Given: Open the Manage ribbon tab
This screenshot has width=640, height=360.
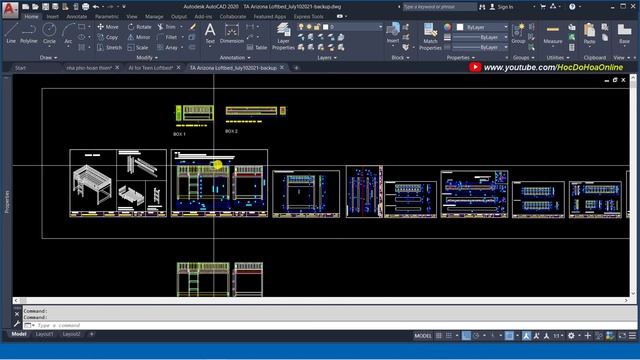Looking at the screenshot, I should pyautogui.click(x=154, y=17).
